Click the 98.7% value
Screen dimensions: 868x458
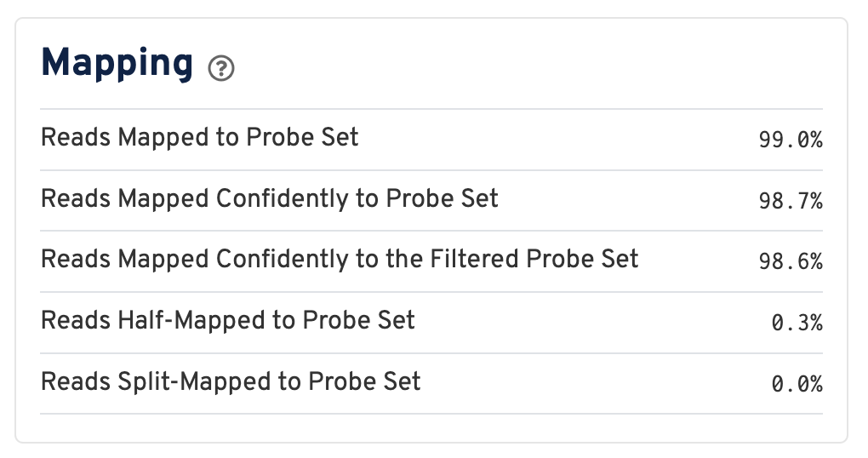[790, 201]
